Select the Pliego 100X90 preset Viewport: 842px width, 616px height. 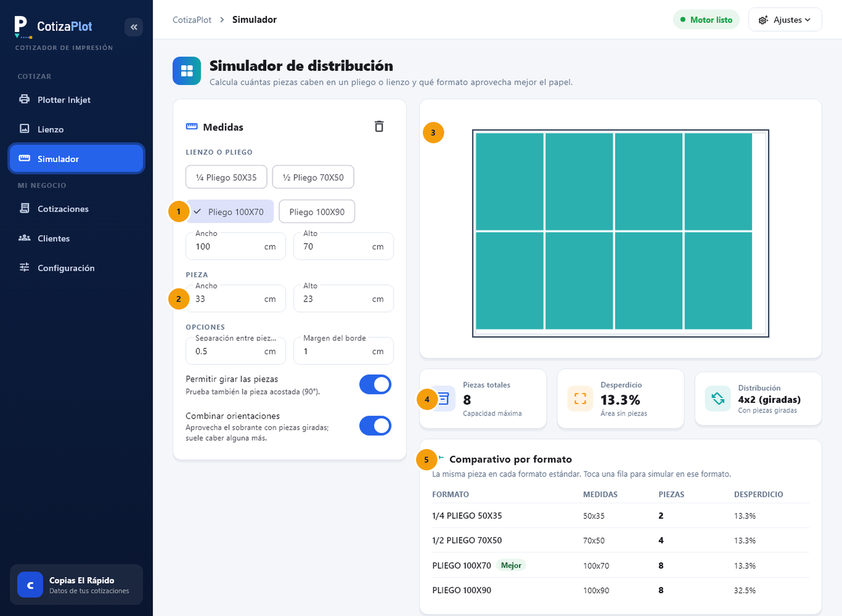tap(317, 212)
